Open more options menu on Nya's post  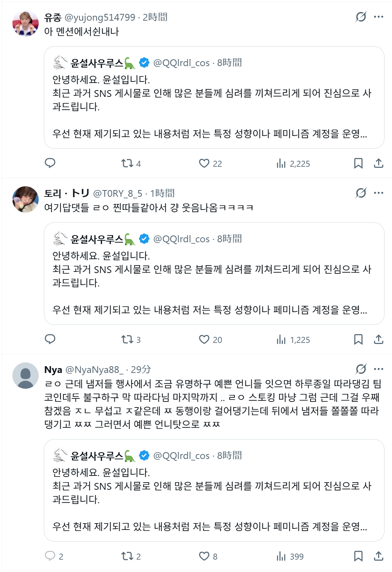click(378, 369)
